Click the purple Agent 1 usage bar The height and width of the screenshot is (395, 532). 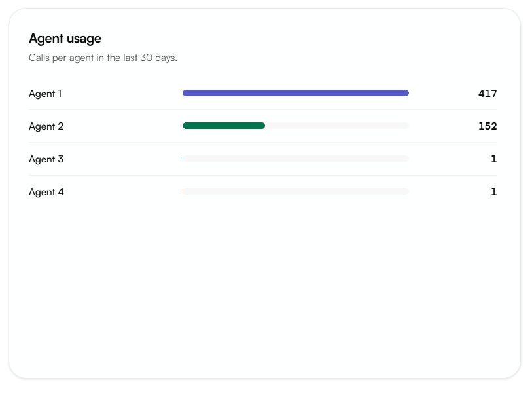tap(296, 93)
